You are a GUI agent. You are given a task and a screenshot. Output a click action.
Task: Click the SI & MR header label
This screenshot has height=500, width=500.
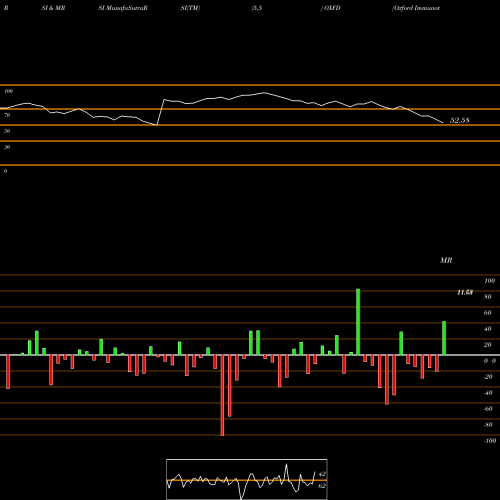pyautogui.click(x=53, y=8)
